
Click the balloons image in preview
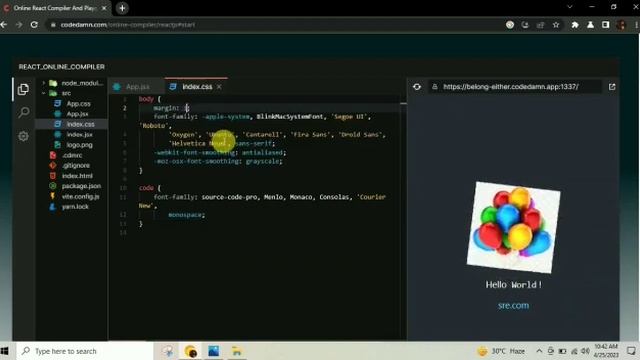click(x=513, y=227)
